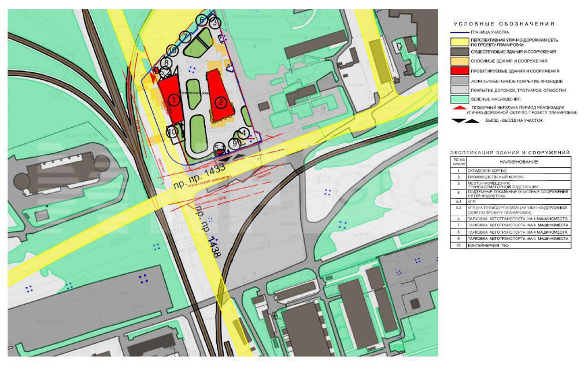Select circled marker 1 on the red warehouse
Viewport: 588px width, 377px height.
point(173,100)
